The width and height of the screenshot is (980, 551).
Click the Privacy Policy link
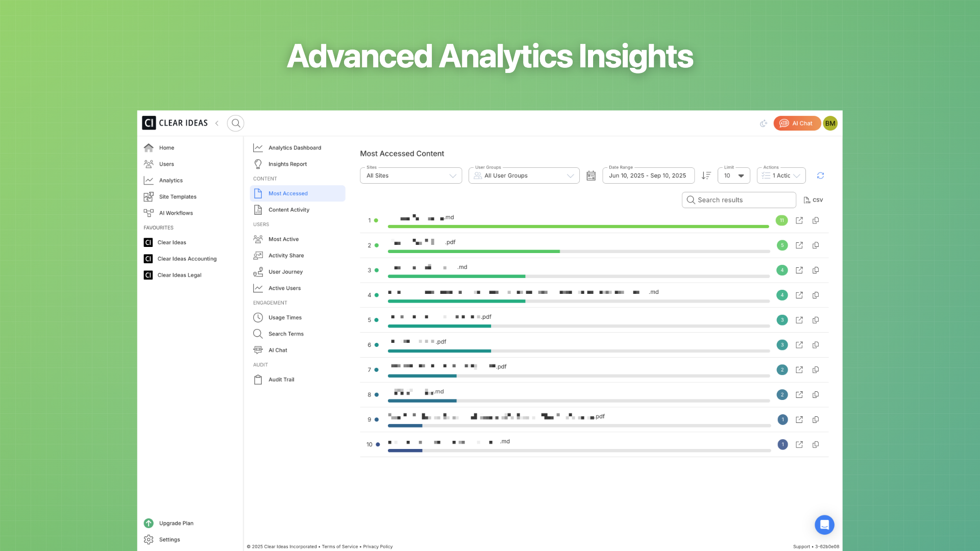click(378, 546)
